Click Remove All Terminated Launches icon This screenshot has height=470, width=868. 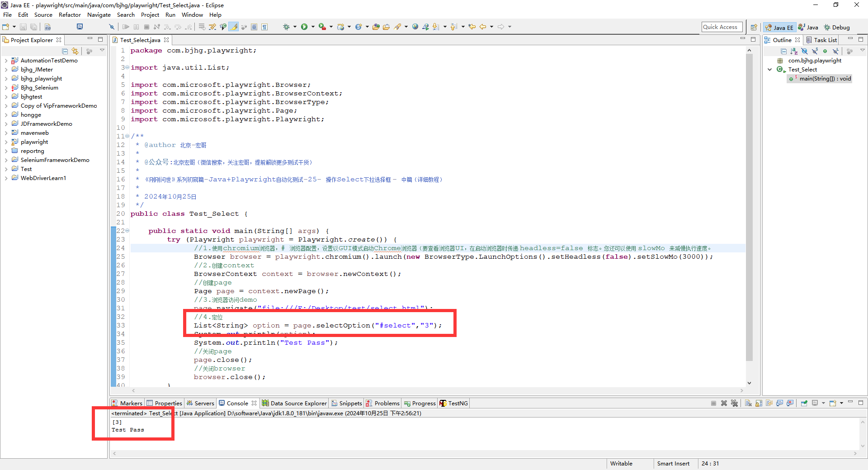[734, 403]
